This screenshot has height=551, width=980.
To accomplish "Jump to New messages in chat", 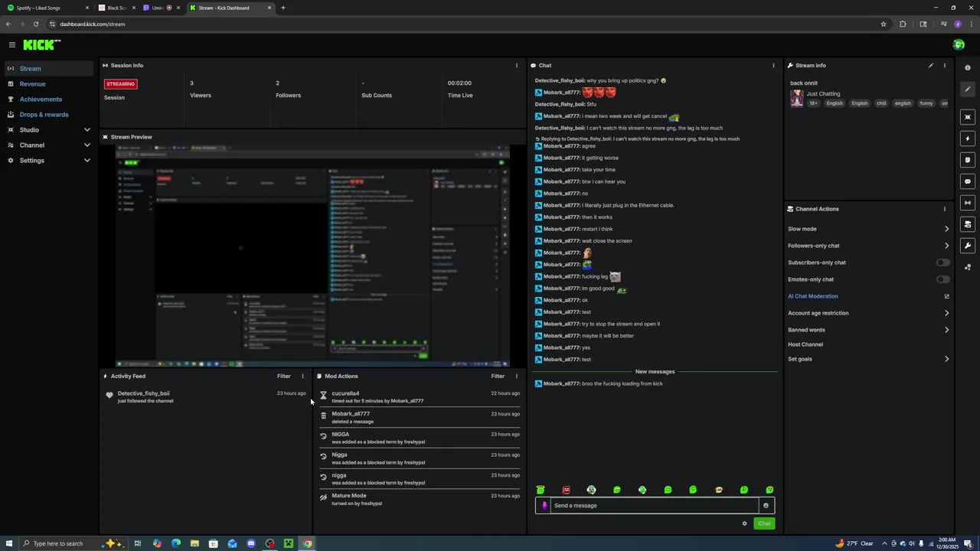I will point(655,371).
